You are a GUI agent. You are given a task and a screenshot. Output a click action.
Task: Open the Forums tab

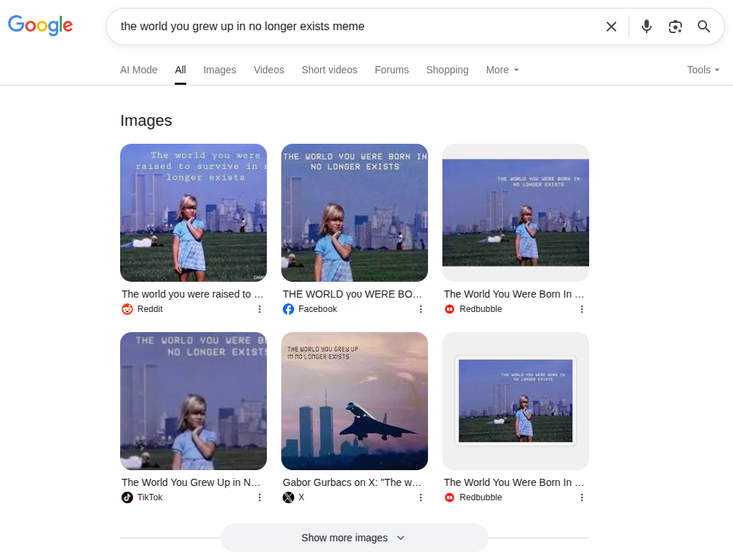coord(392,70)
